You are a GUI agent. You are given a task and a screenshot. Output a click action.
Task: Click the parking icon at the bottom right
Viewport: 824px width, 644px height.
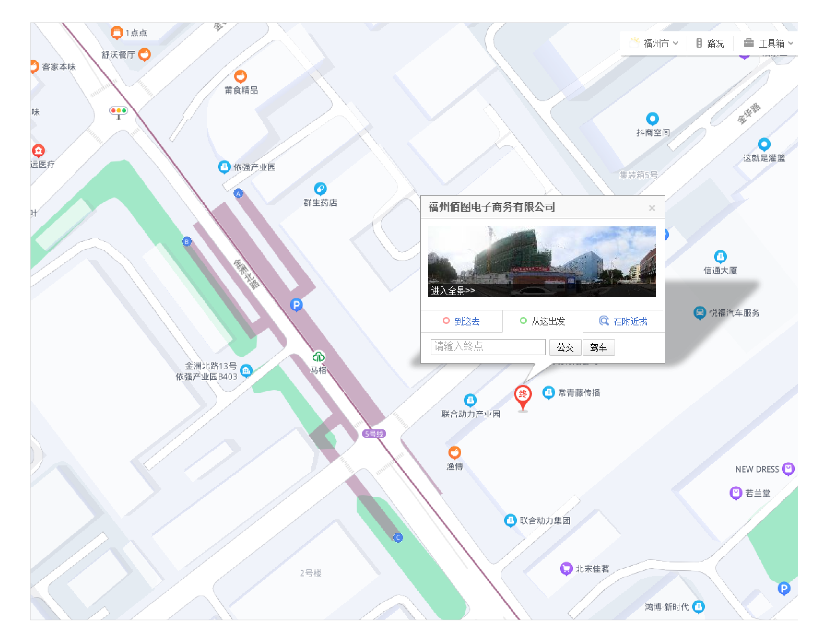[784, 588]
